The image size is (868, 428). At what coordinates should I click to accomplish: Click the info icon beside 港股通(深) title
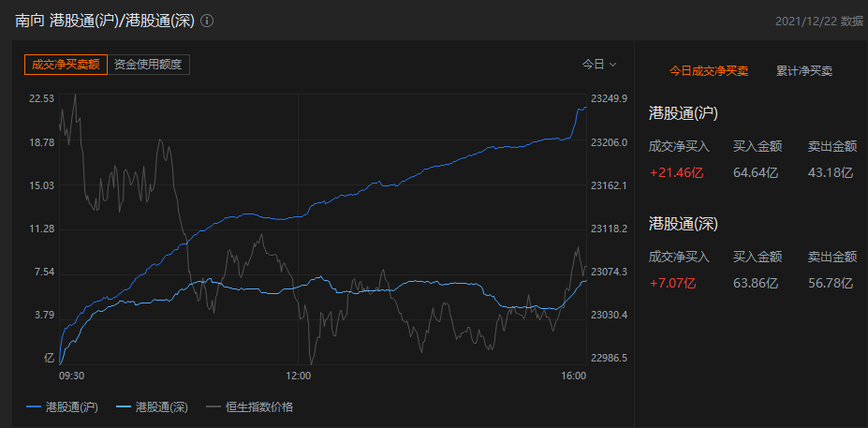coord(207,21)
